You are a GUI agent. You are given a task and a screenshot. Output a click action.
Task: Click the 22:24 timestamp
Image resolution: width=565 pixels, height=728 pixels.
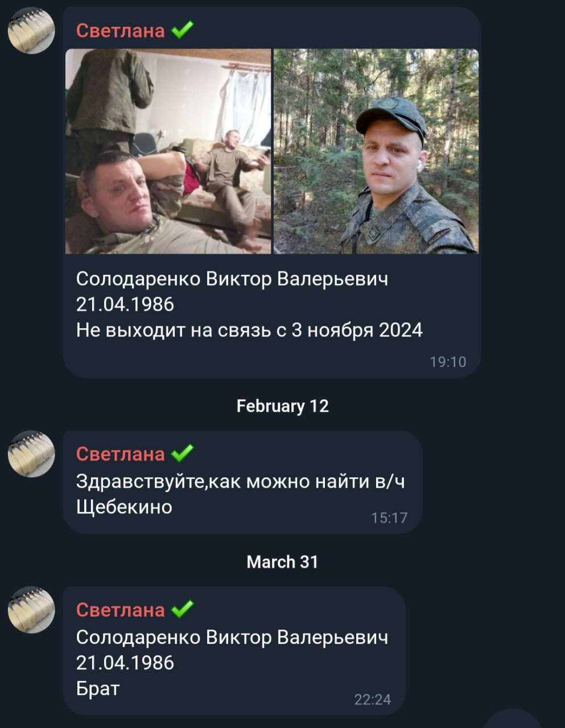pos(373,700)
